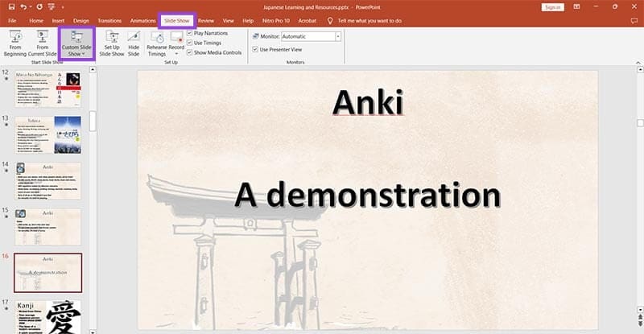The height and width of the screenshot is (334, 644).
Task: Collapse the ribbon with the caret
Action: tap(638, 63)
